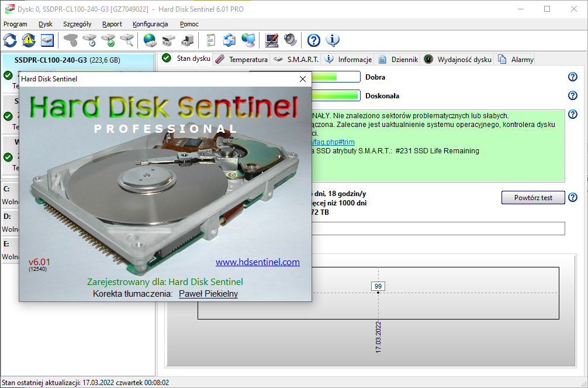Open the Pomoc menu
The height and width of the screenshot is (388, 588).
tap(189, 24)
